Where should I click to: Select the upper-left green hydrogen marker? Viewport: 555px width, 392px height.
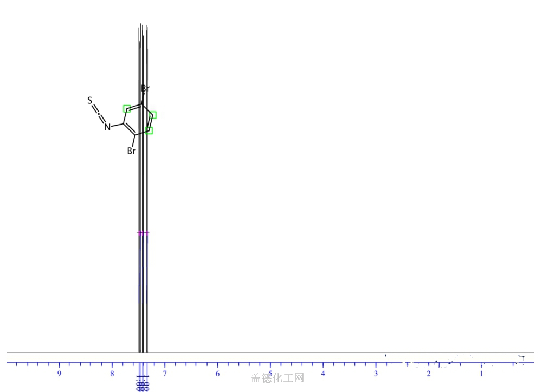(127, 108)
